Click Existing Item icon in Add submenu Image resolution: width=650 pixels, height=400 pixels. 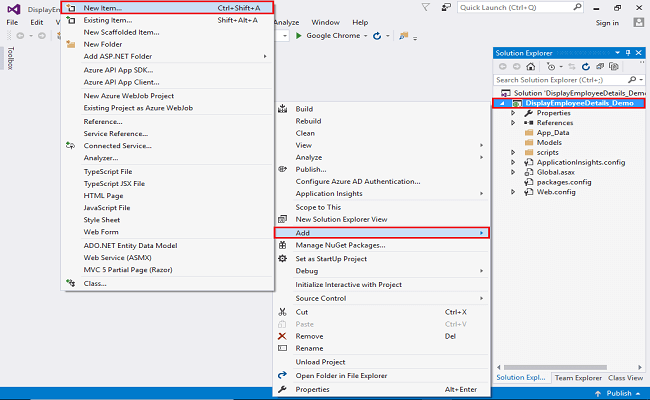(71, 20)
